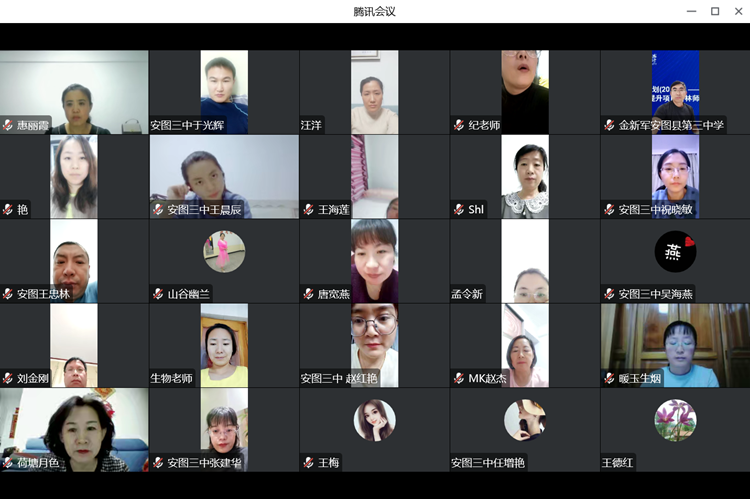Click the 燕 avatar of 安图三中吴海燕
Image resolution: width=750 pixels, height=499 pixels.
pyautogui.click(x=675, y=251)
